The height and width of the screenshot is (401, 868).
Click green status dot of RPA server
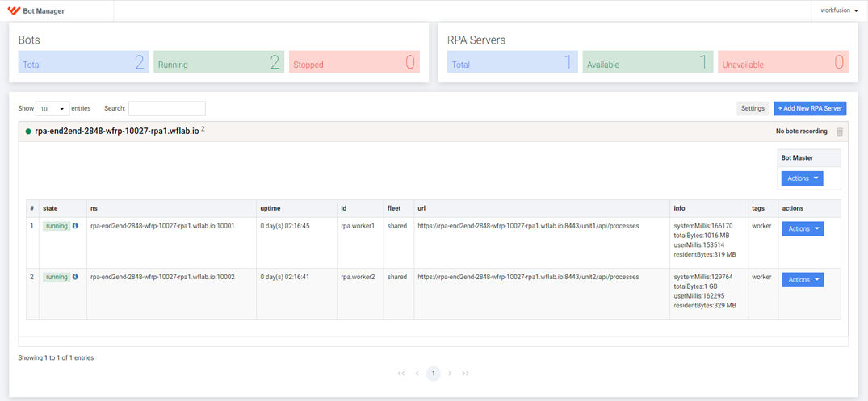pyautogui.click(x=28, y=132)
